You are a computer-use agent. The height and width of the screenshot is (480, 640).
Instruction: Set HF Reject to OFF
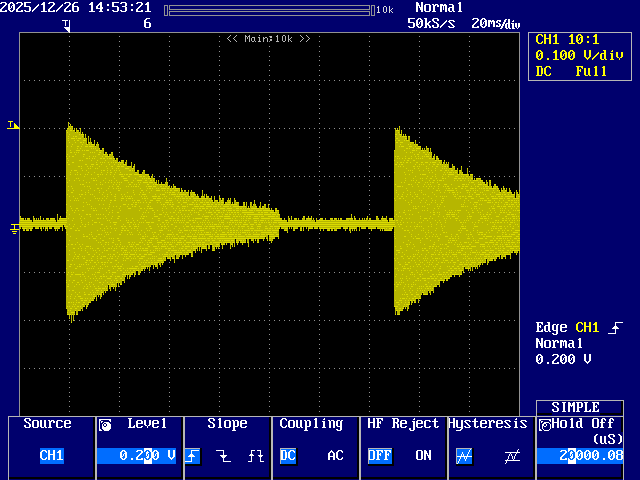(x=379, y=456)
